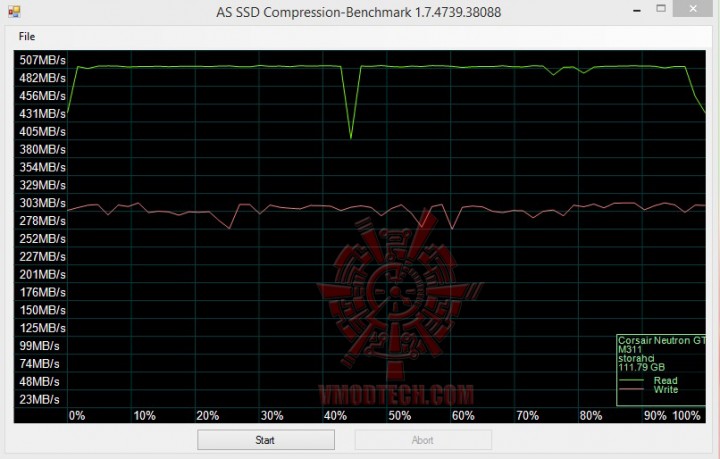Minimize the AS SSD benchmark window
The width and height of the screenshot is (720, 459).
[636, 10]
